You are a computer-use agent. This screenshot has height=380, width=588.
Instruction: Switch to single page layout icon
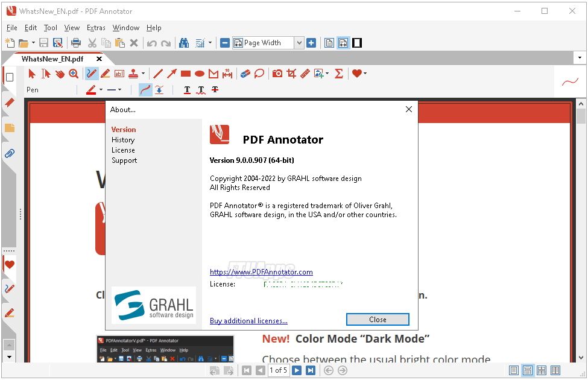click(514, 370)
